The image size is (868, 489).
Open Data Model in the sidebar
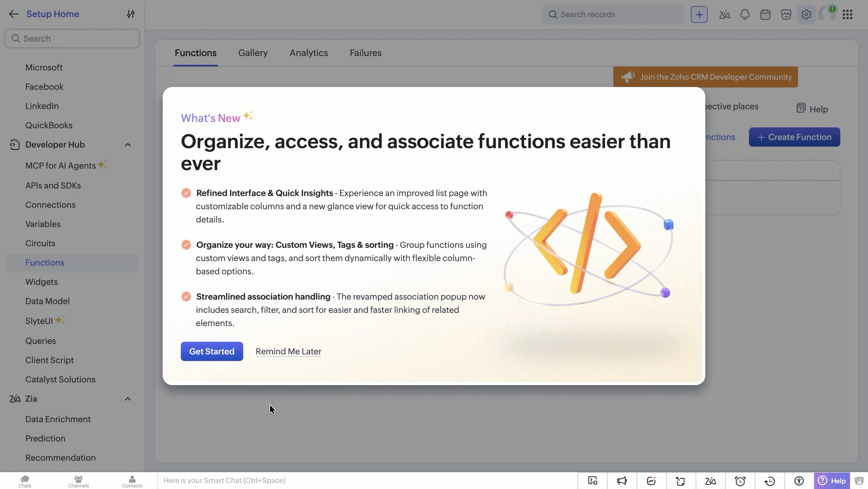tap(48, 301)
